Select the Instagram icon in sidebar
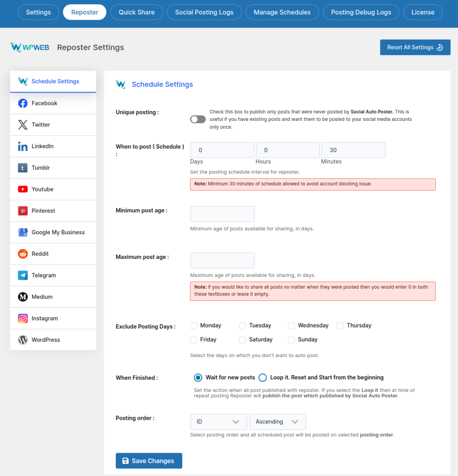This screenshot has width=458, height=476. pos(23,318)
